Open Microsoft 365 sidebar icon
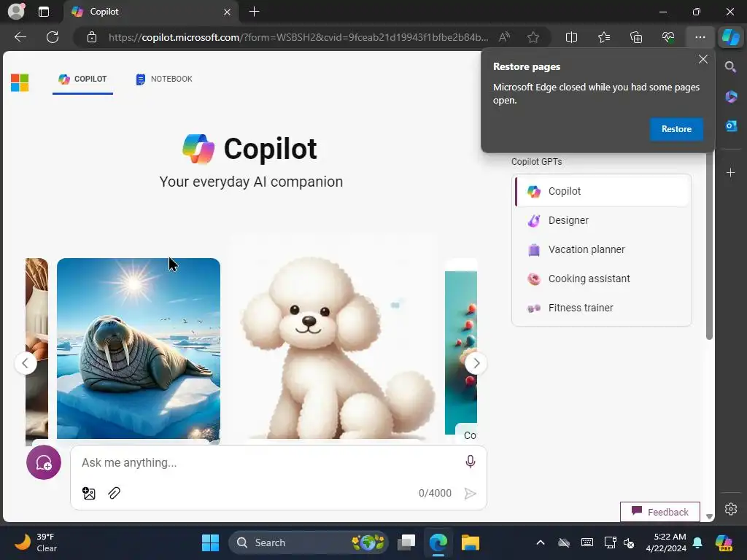 731,97
